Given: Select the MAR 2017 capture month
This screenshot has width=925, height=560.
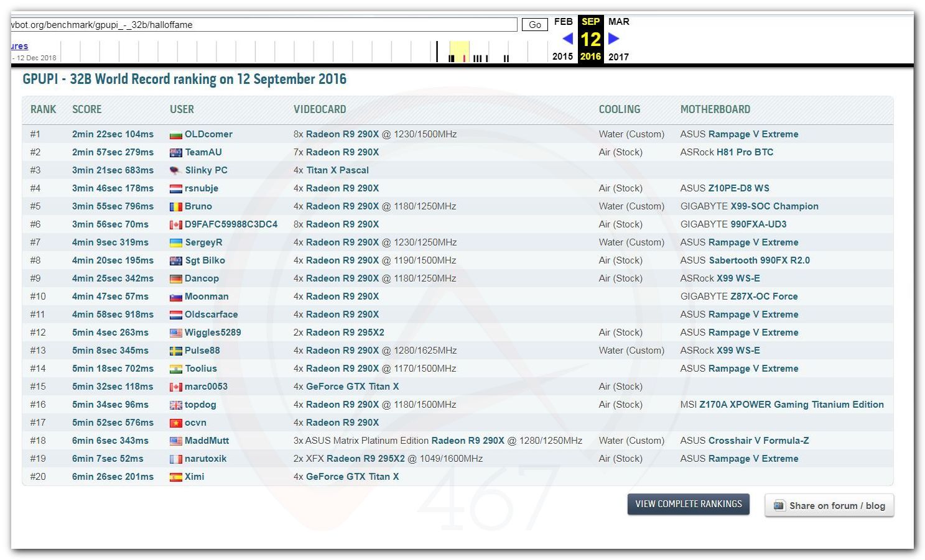Looking at the screenshot, I should pyautogui.click(x=619, y=21).
